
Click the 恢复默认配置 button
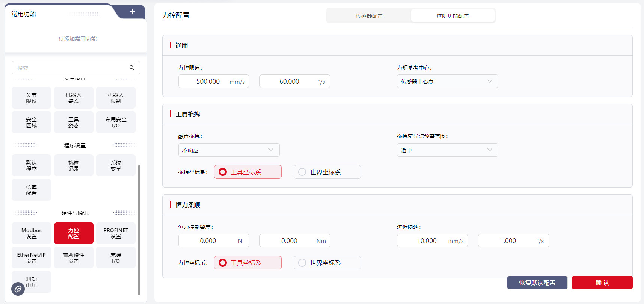tap(537, 283)
